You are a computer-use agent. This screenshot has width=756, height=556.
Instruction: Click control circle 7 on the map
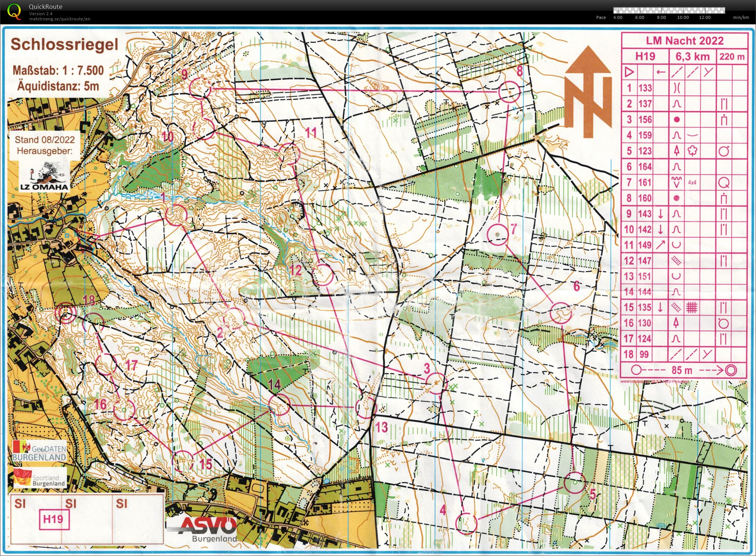(497, 234)
